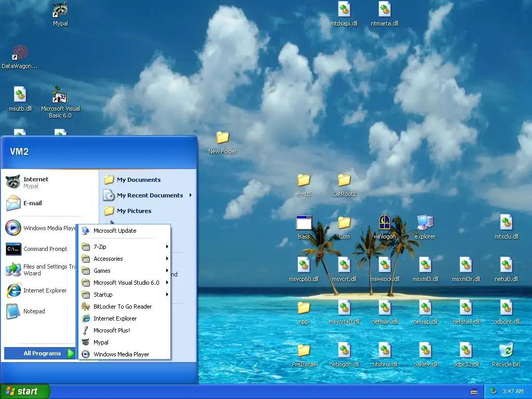Launch Microsoft Update from All Programs
This screenshot has width=532, height=399.
click(125, 231)
